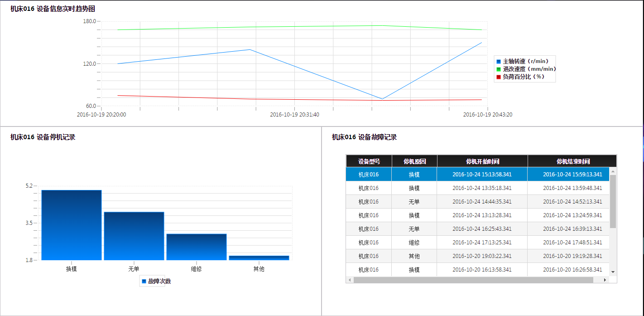644x316 pixels.
Task: Click the 1.8 y-axis label on bar chart
Action: pos(29,260)
